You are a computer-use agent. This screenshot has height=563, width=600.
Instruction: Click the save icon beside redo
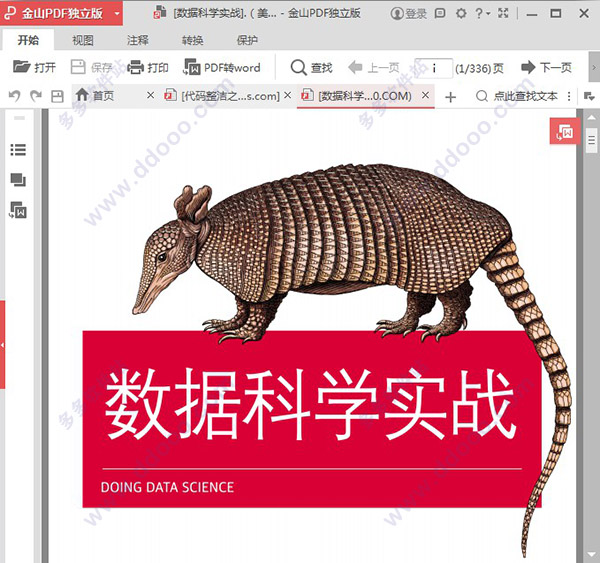point(57,96)
